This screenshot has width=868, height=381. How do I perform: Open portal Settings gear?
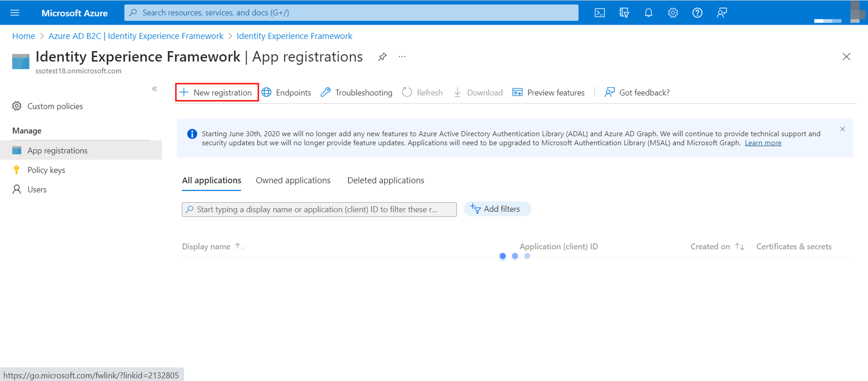tap(673, 13)
